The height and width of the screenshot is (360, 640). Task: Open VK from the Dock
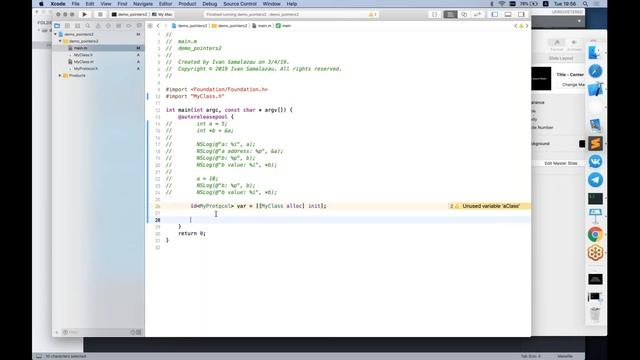[x=595, y=162]
